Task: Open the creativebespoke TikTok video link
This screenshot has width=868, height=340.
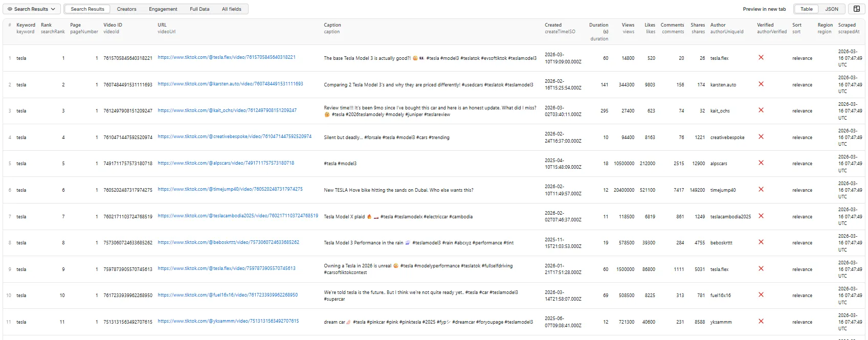Action: pyautogui.click(x=234, y=137)
